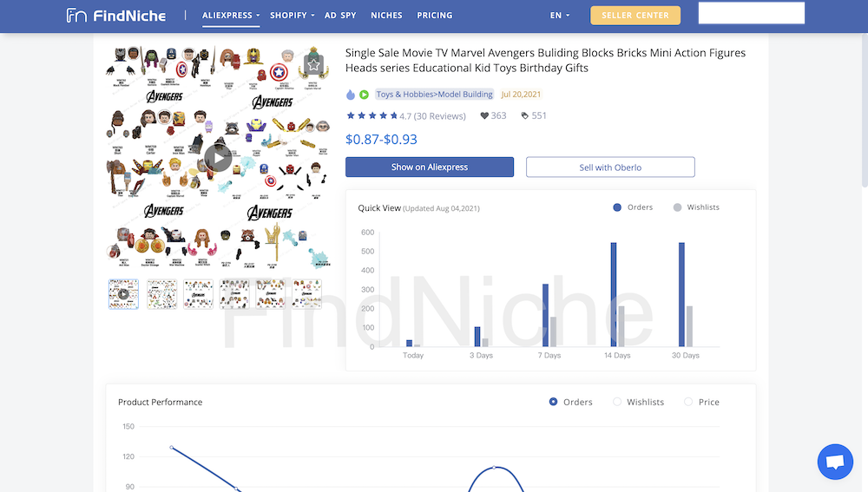Select the Orders radio in Product Performance

pyautogui.click(x=553, y=402)
